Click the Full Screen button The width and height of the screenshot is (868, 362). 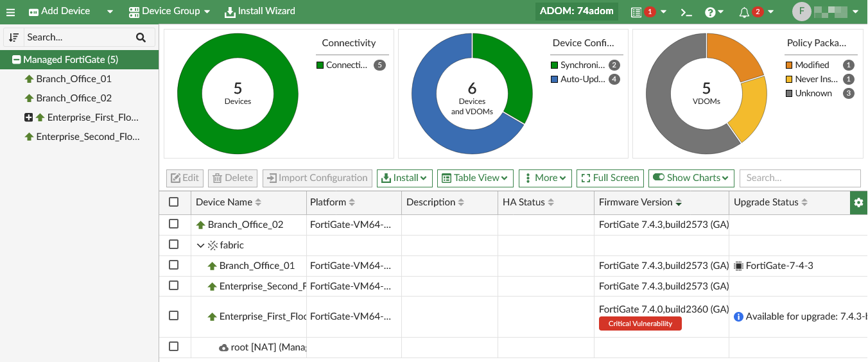[610, 178]
